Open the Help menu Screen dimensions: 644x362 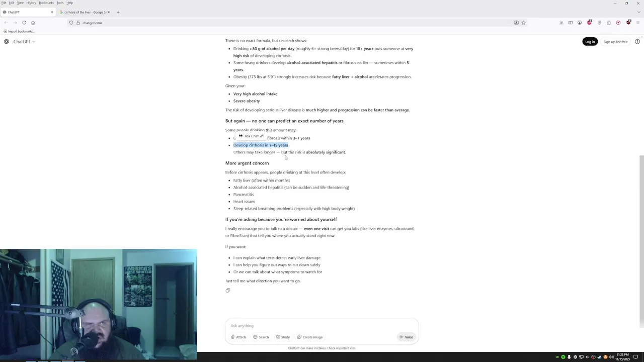point(69,3)
